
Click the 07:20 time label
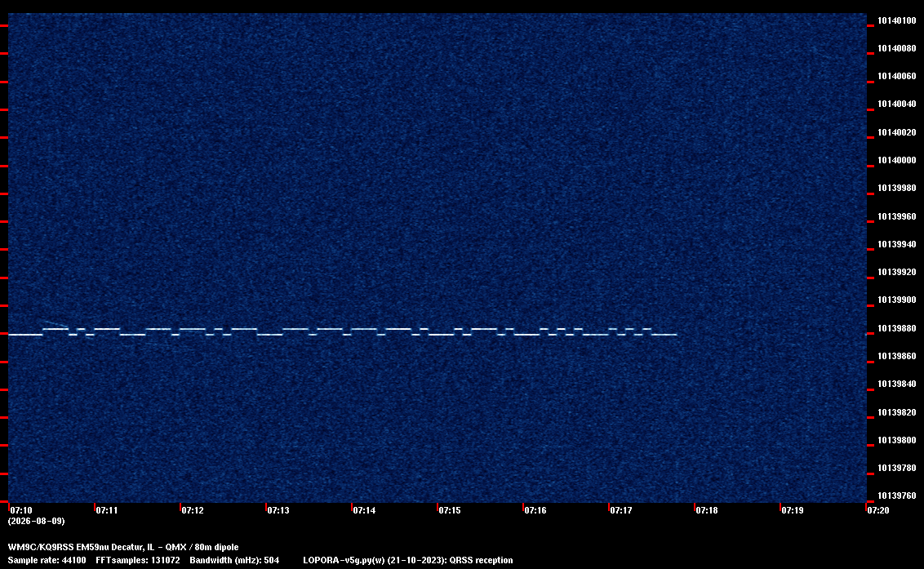tap(878, 510)
